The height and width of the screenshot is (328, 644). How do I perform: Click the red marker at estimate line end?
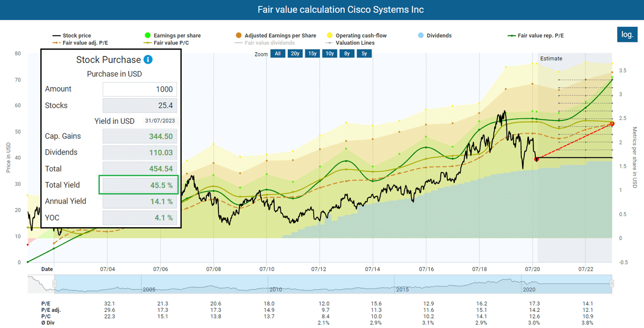612,123
